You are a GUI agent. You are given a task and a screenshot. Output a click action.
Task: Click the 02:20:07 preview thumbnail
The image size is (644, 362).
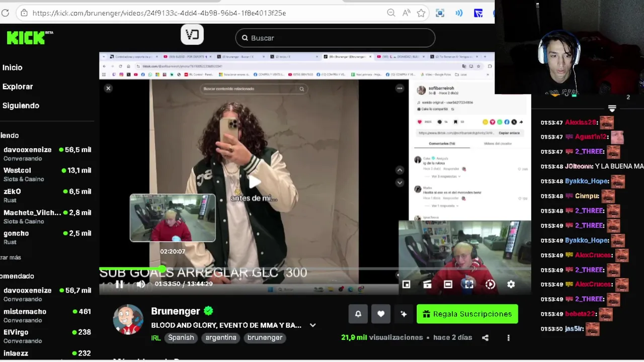(x=173, y=218)
